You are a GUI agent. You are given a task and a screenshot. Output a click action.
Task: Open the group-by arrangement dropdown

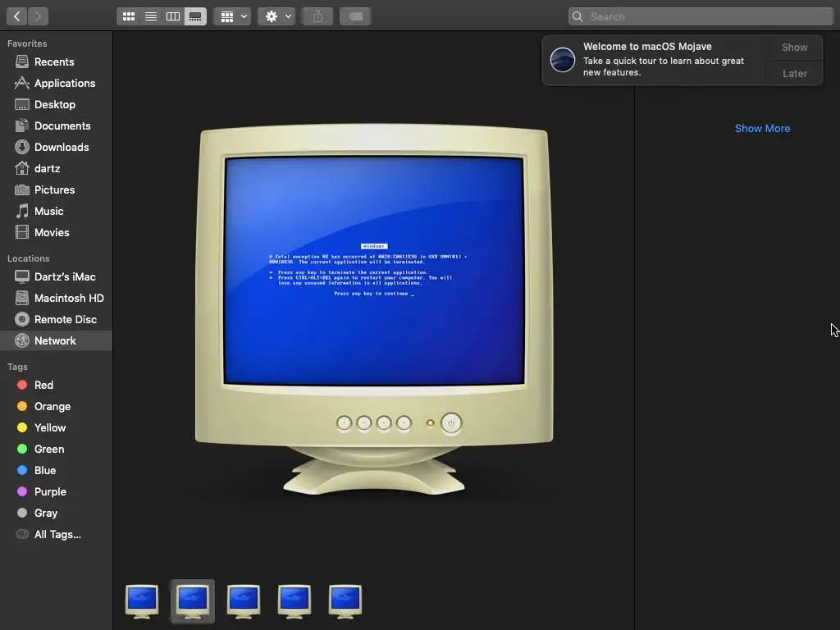click(232, 16)
